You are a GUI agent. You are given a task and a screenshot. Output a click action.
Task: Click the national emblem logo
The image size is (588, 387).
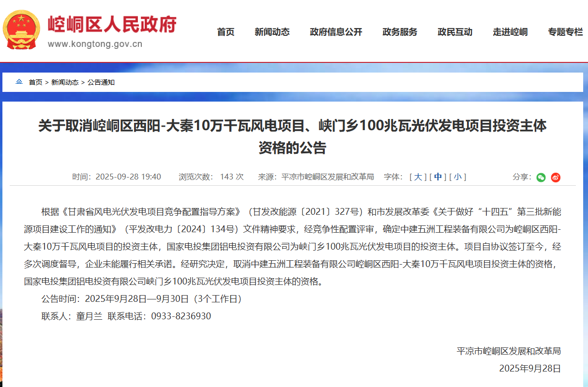21,29
